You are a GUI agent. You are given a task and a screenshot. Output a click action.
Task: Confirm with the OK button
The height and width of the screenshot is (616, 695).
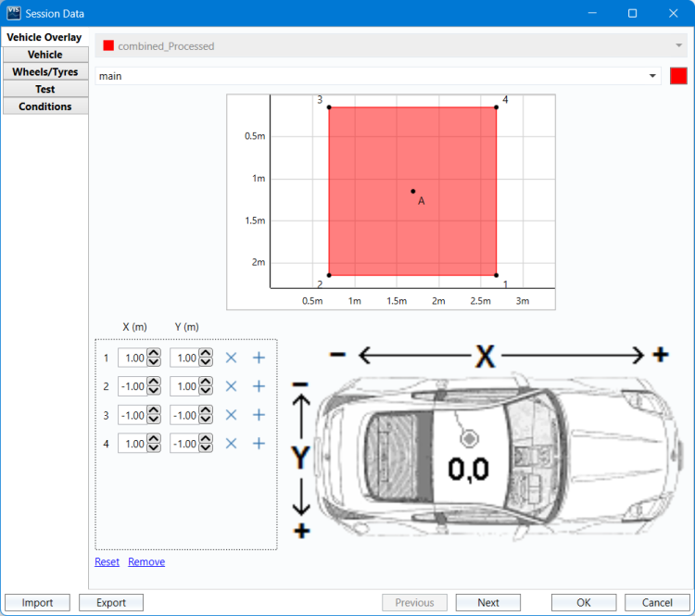coord(584,603)
